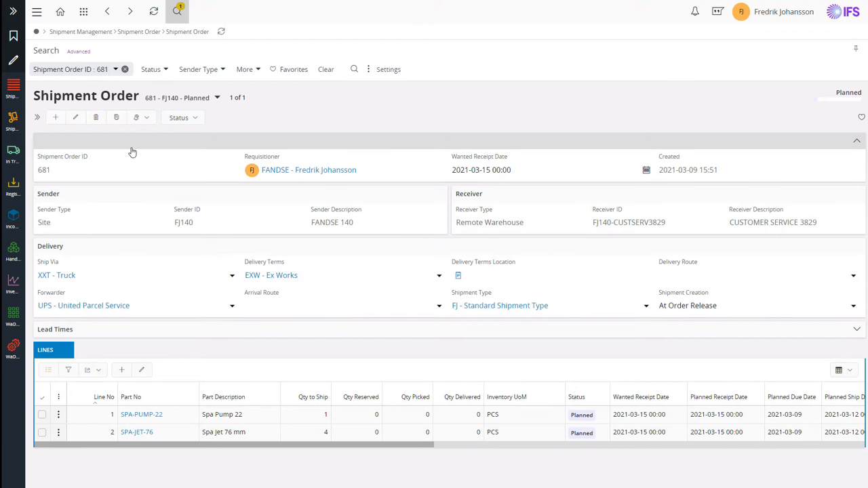Open notifications bell
This screenshot has width=868, height=488.
pyautogui.click(x=695, y=12)
